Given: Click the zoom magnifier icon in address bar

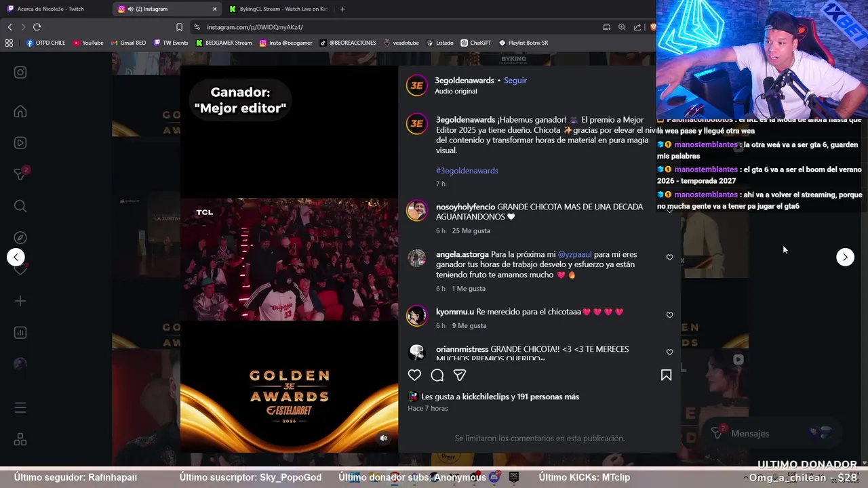Looking at the screenshot, I should (x=622, y=27).
